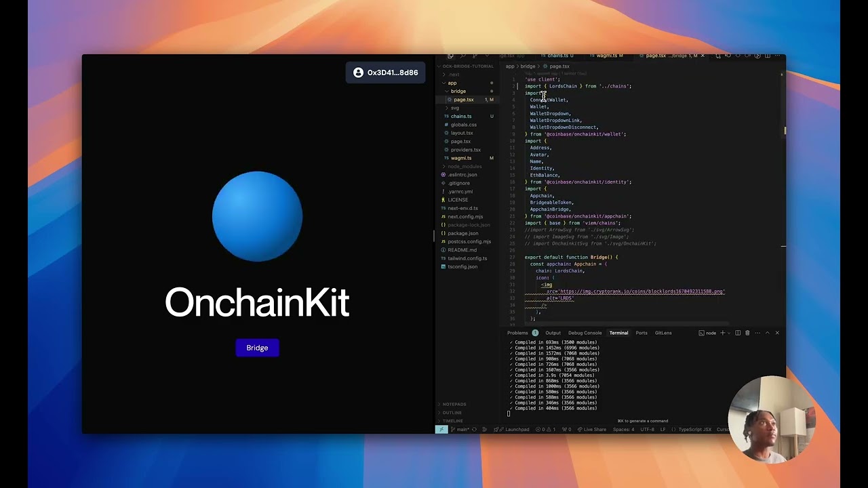Open postcss.config.mjs in the explorer

[469, 241]
